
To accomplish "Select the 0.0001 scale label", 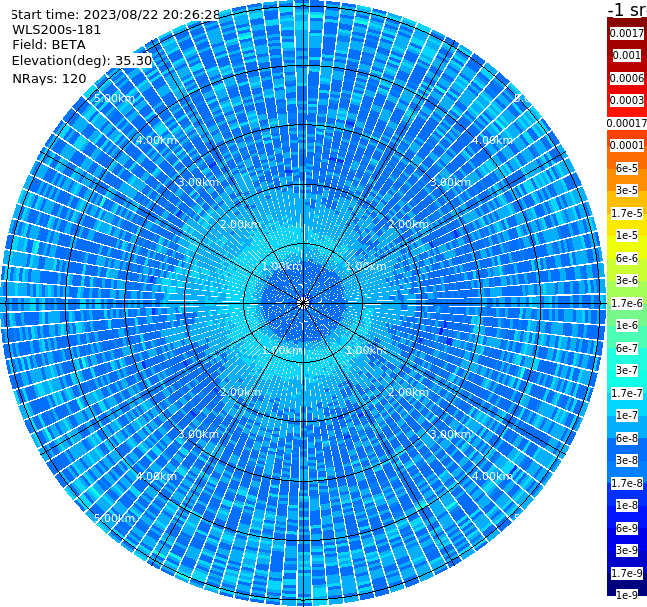I will coord(627,145).
